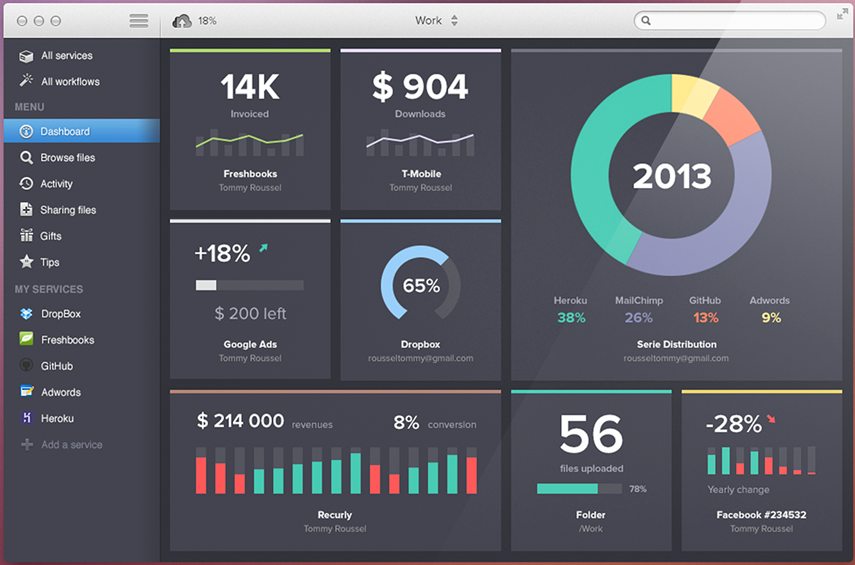Click the T-Mobile downloads sparkline chart

pyautogui.click(x=420, y=143)
